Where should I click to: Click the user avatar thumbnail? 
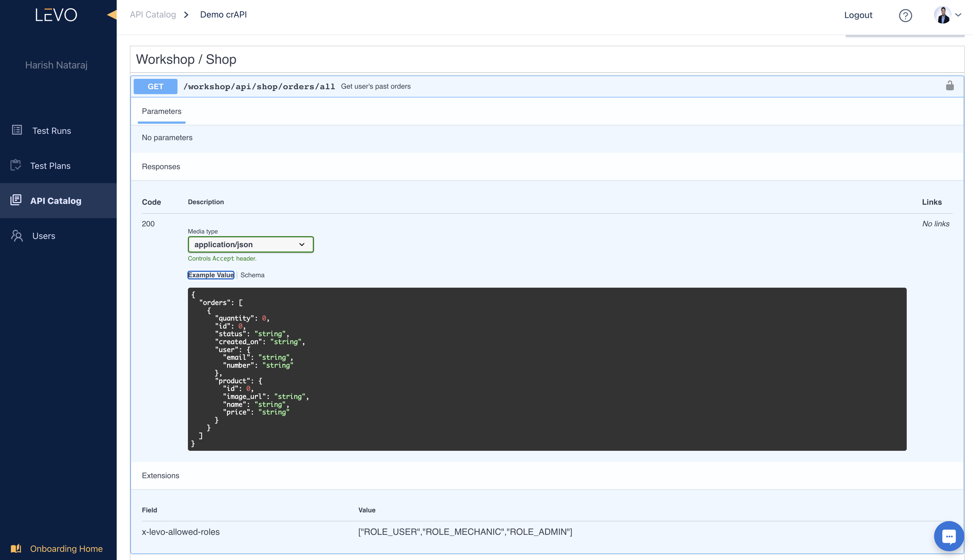click(942, 15)
